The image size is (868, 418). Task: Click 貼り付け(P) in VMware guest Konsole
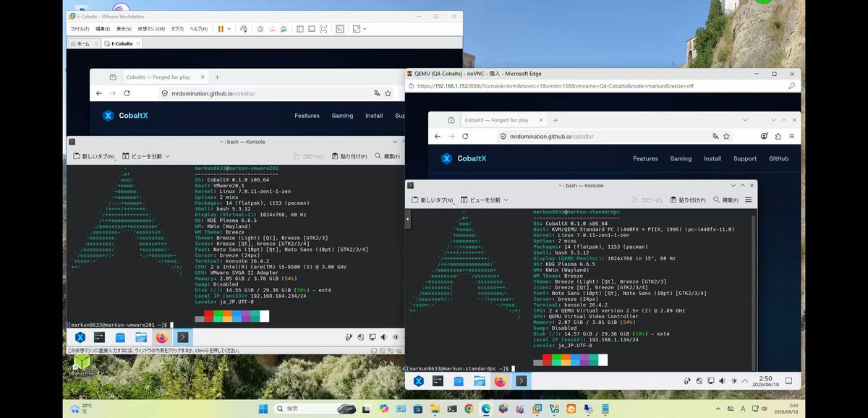tap(349, 156)
